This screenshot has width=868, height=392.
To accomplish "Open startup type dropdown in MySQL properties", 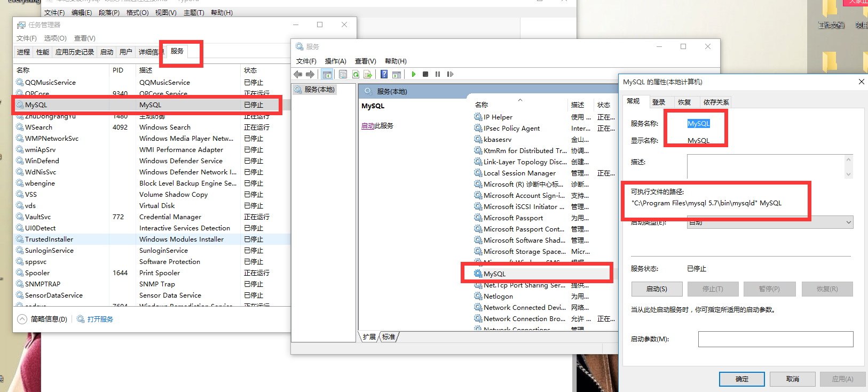I will coord(848,222).
